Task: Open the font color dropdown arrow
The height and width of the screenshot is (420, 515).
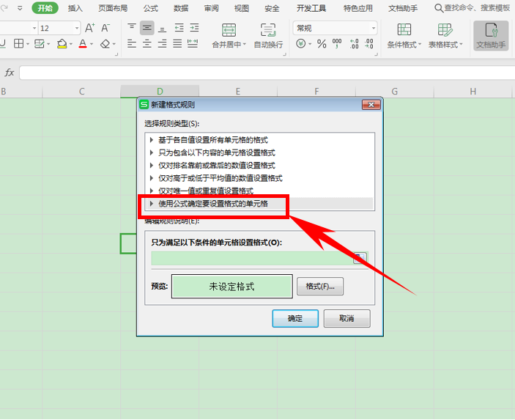Action: [x=92, y=44]
